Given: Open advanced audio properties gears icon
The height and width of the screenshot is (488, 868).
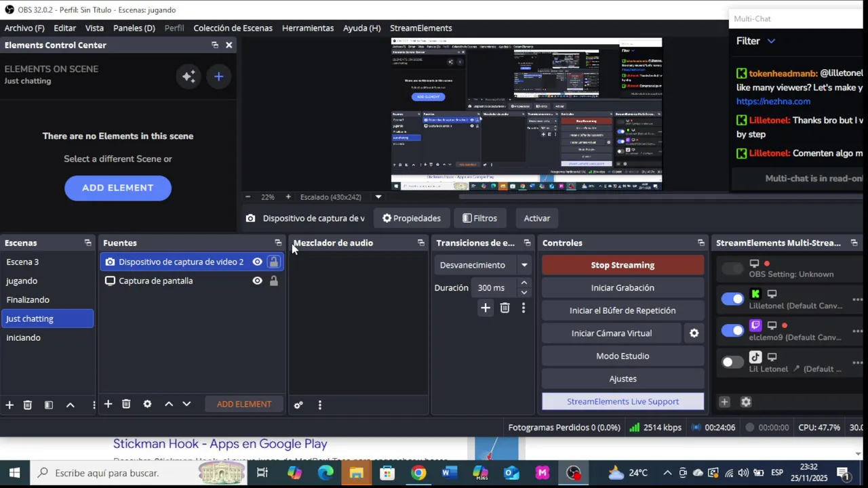Looking at the screenshot, I should (298, 405).
